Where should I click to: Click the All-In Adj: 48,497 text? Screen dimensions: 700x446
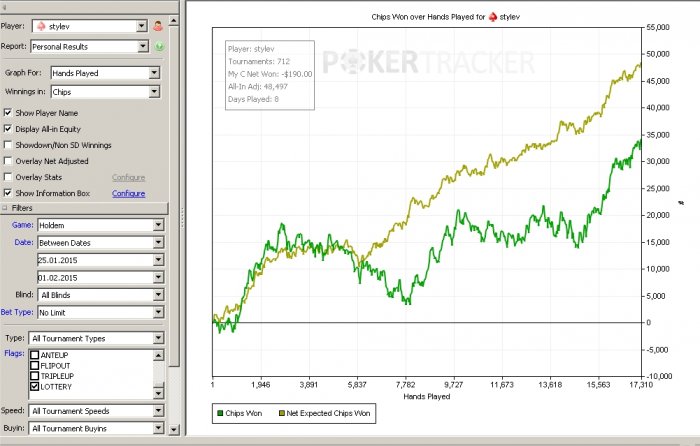[x=258, y=87]
